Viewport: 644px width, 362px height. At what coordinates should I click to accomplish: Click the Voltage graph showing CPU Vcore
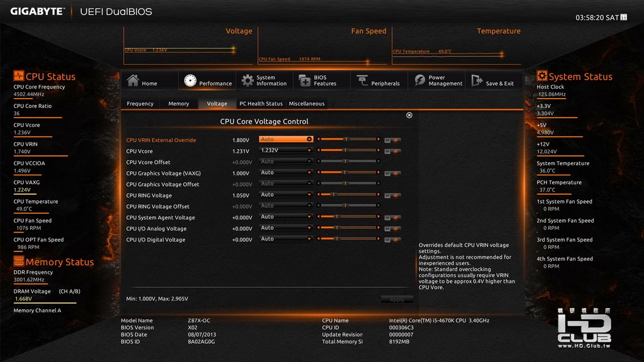[x=188, y=45]
